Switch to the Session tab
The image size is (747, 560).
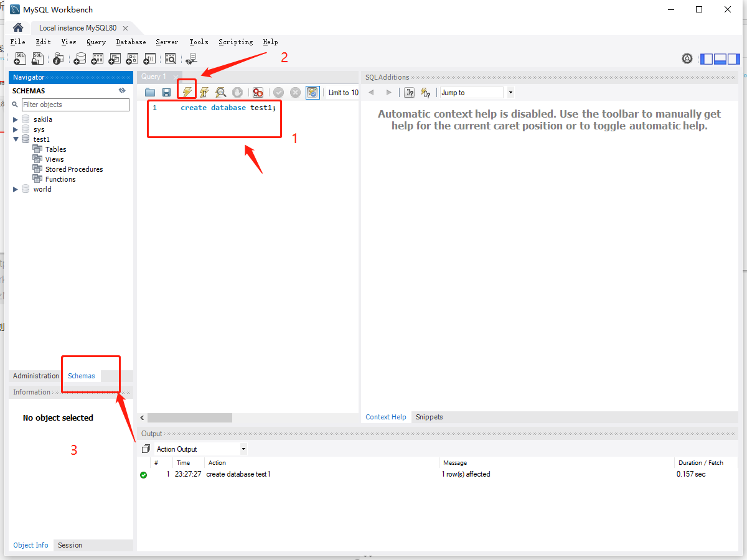click(70, 545)
